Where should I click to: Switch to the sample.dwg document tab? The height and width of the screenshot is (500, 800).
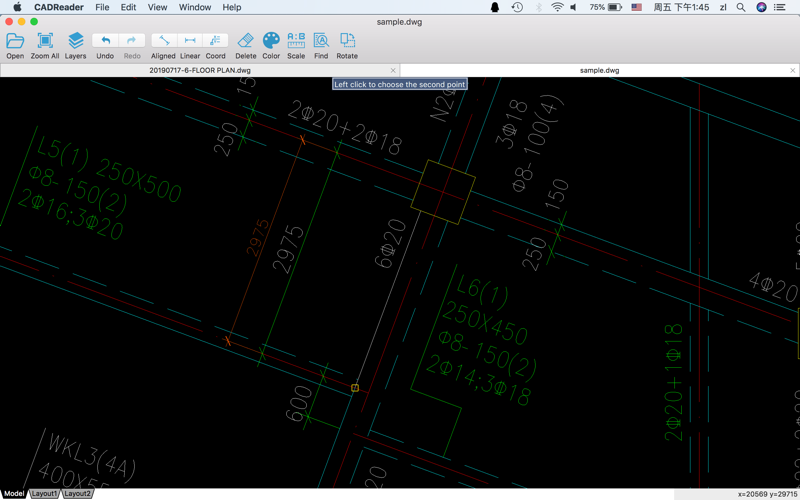coord(599,70)
